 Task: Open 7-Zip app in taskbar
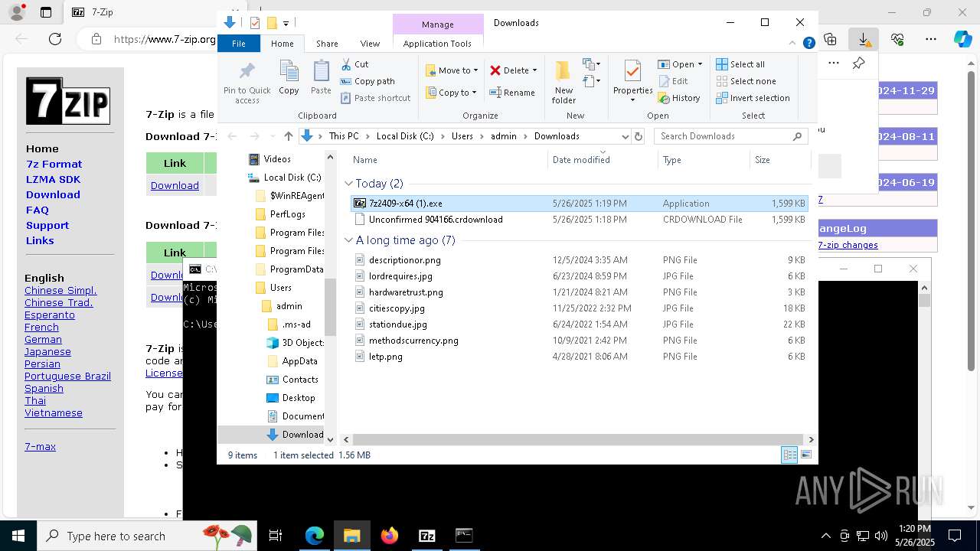(x=427, y=536)
